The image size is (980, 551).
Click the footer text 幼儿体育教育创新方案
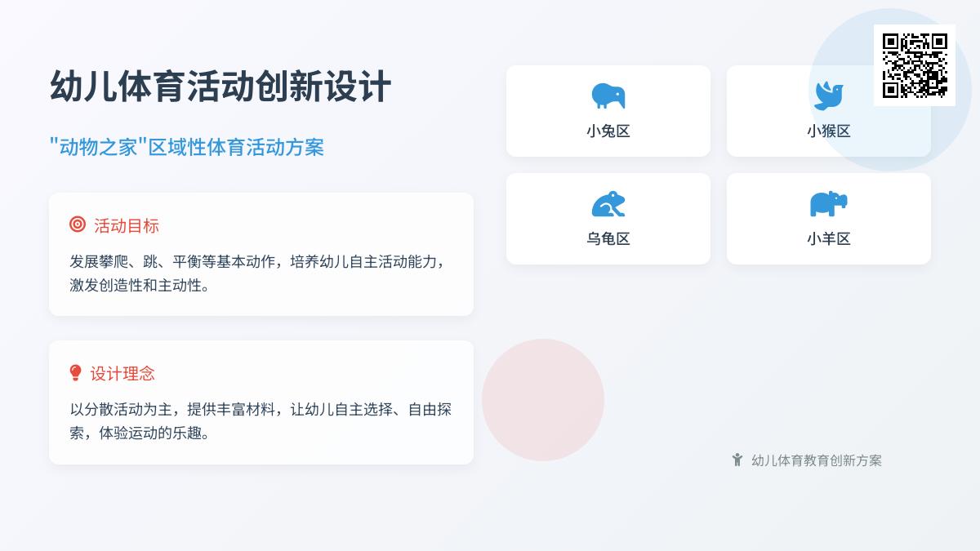817,460
